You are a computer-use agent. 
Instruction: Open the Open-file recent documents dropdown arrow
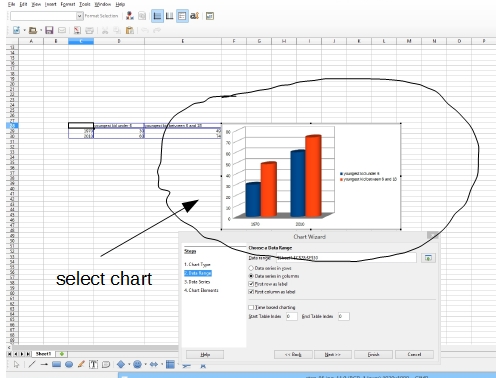click(41, 30)
